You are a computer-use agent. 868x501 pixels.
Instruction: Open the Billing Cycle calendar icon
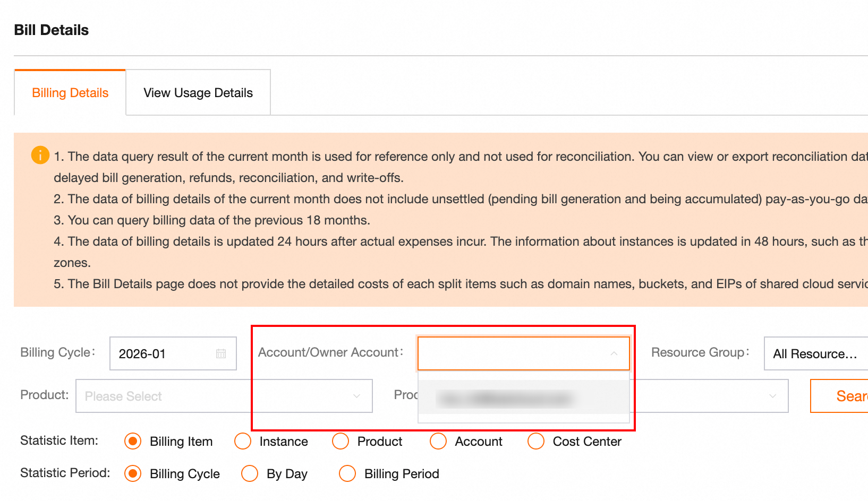(x=221, y=353)
